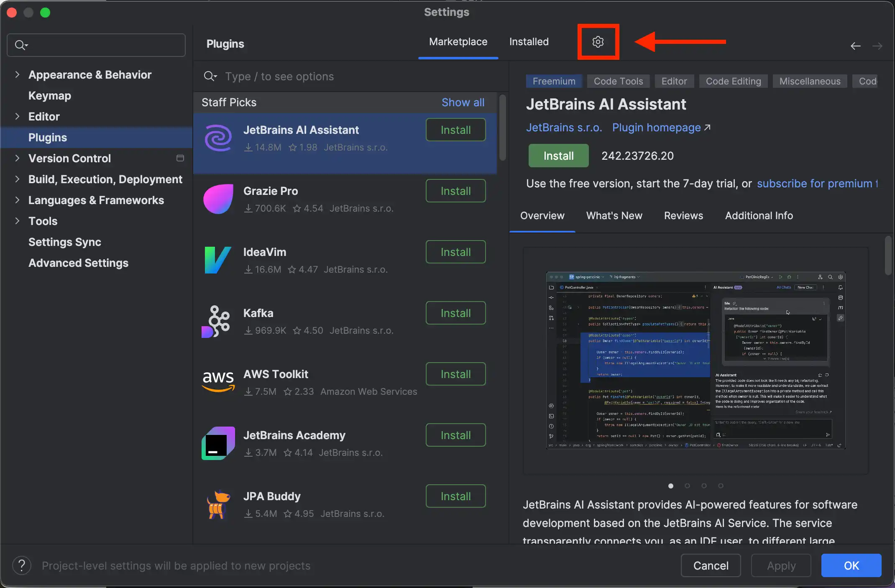Click the Freemium filter tag
Screen dimensions: 895x588
tap(555, 81)
